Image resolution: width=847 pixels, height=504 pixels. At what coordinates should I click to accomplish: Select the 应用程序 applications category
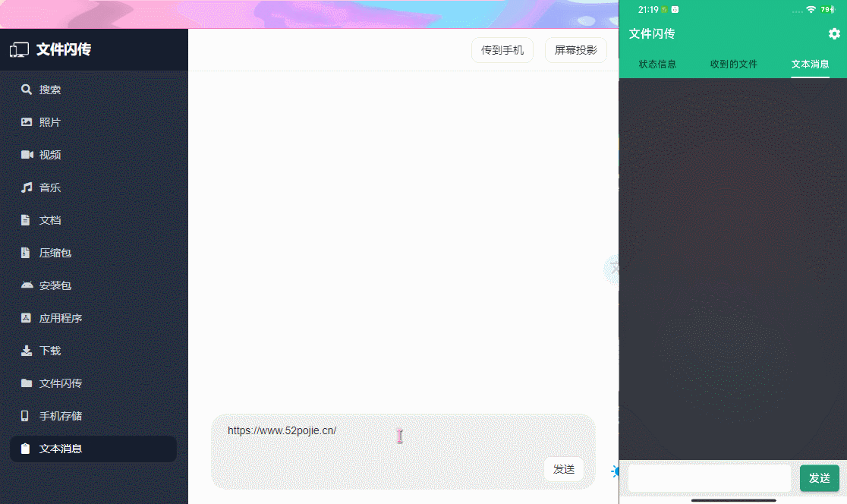pos(59,317)
